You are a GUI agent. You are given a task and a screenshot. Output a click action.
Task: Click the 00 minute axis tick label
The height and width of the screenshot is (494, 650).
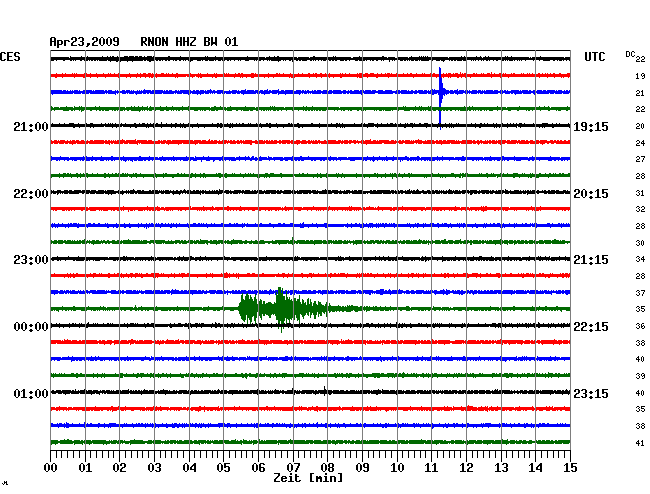pyautogui.click(x=50, y=467)
